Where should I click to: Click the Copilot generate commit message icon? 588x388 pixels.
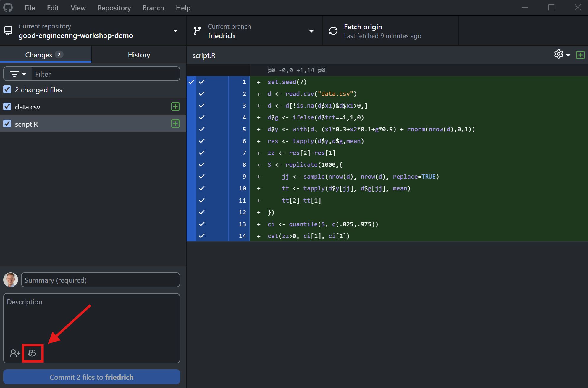tap(32, 353)
